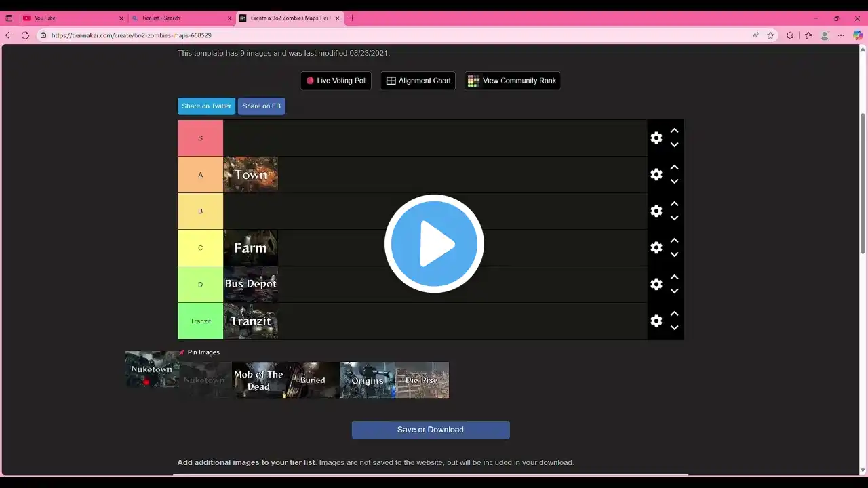Open the Live Voting Poll
Image resolution: width=868 pixels, height=488 pixels.
pos(336,81)
